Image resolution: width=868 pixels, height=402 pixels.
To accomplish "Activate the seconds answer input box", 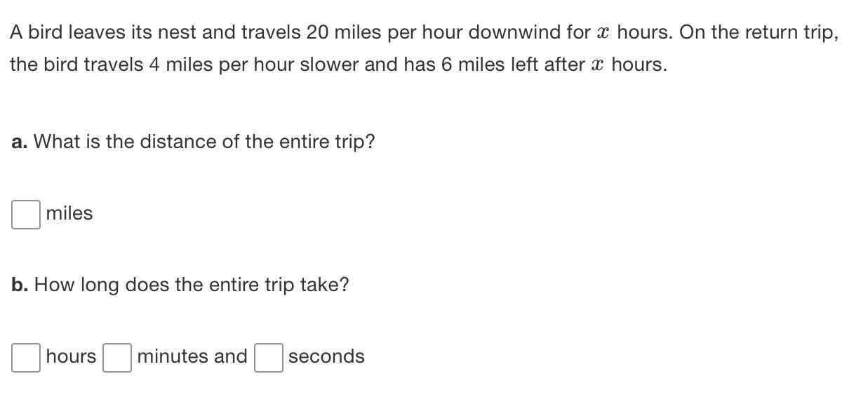I will (x=269, y=358).
